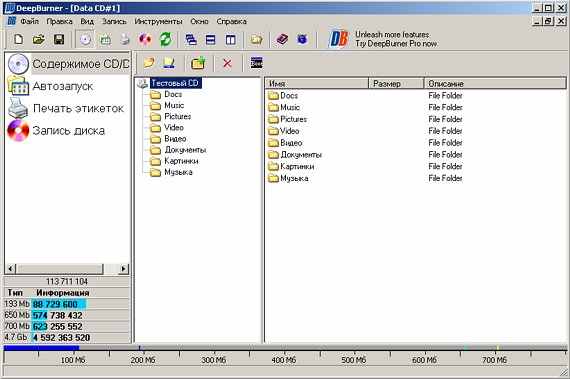This screenshot has height=379, width=570.
Task: Select Видео folder in the tree
Action: 175,139
